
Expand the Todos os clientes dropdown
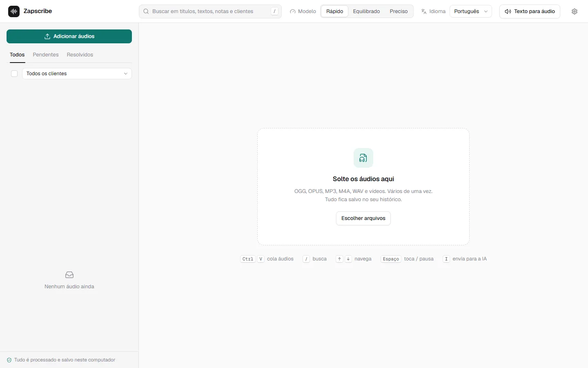pyautogui.click(x=77, y=74)
